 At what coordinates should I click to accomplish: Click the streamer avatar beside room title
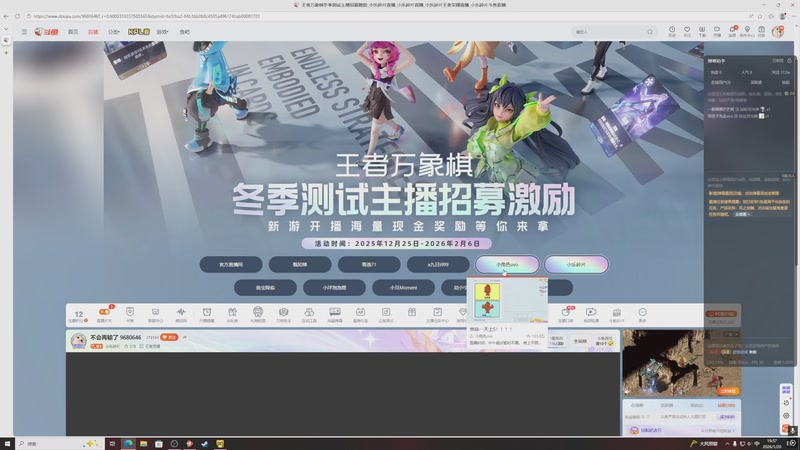coord(79,341)
